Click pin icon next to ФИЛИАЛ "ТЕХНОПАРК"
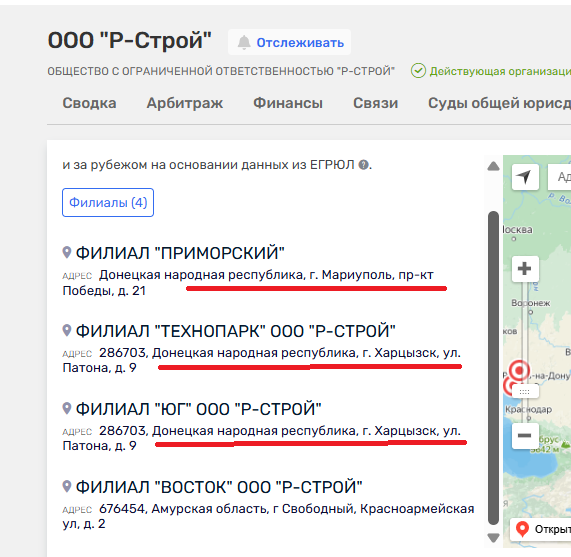 coord(67,330)
